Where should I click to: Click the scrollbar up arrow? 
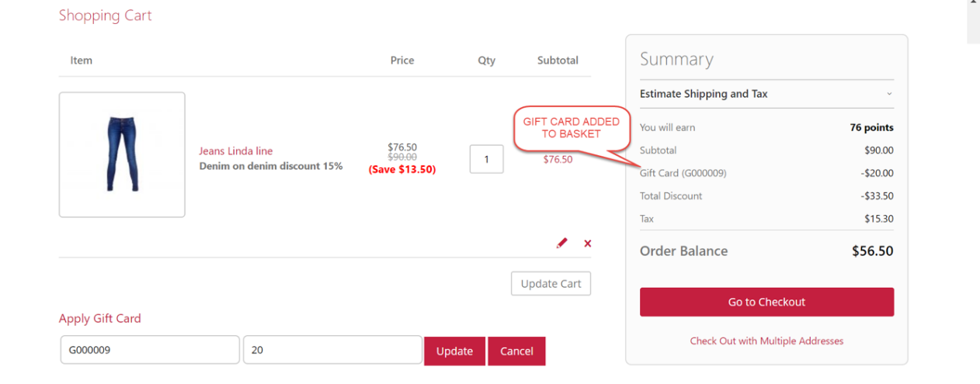(x=973, y=4)
